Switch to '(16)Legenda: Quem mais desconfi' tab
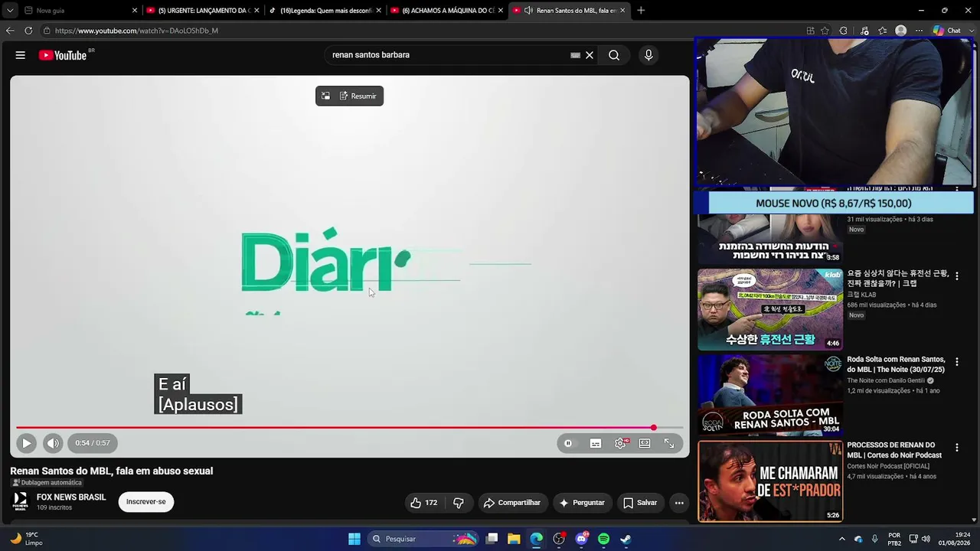This screenshot has height=551, width=980. [325, 11]
